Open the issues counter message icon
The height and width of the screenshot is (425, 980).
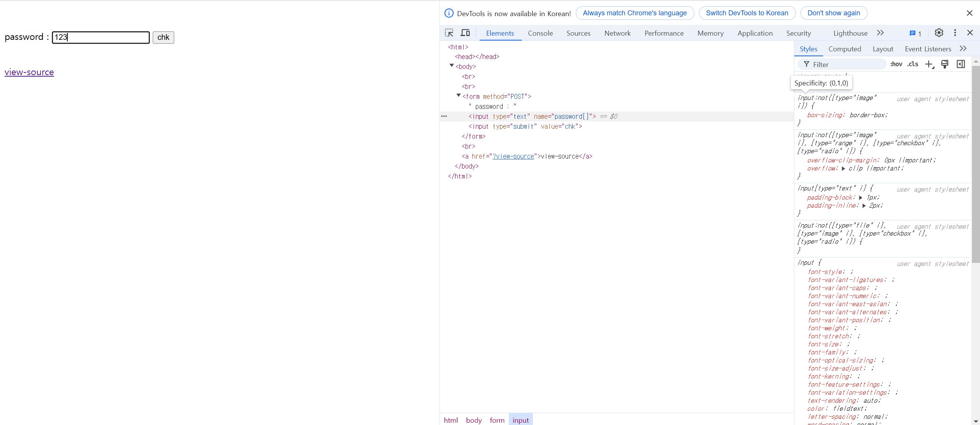(915, 33)
